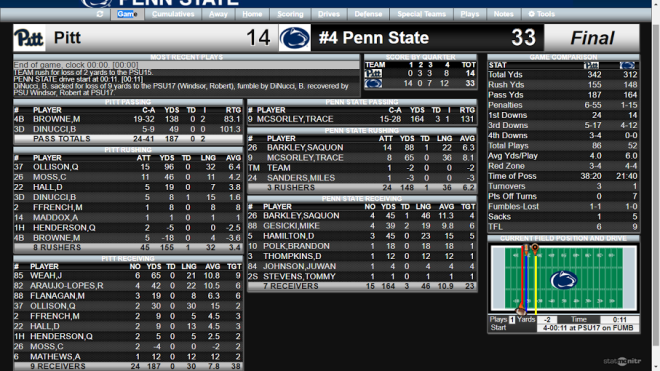This screenshot has width=660, height=371.
Task: Click the football icon at the field bottom
Action: click(x=521, y=311)
